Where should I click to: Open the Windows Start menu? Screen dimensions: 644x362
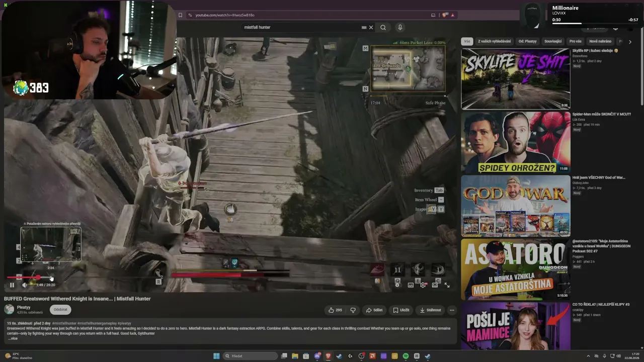[216, 356]
